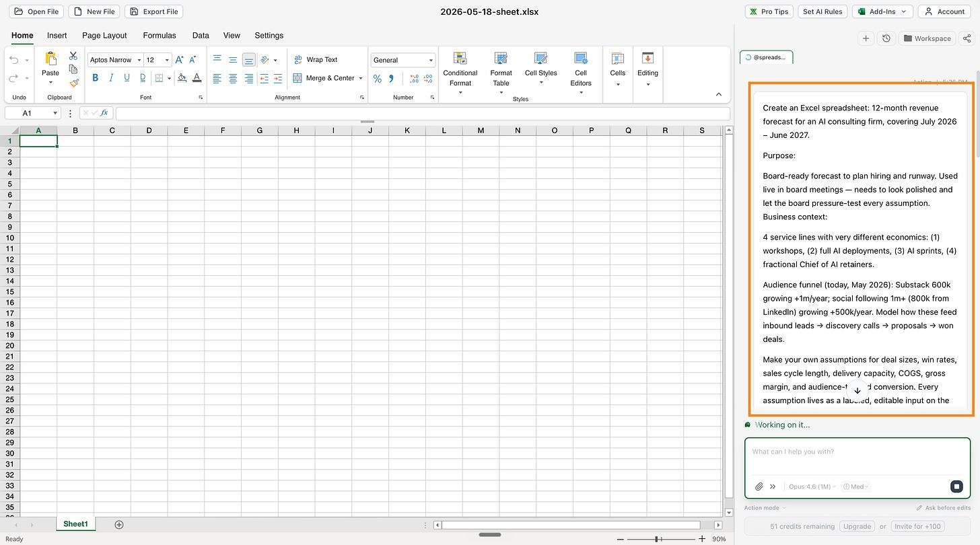Click the insert function fx icon
Screen dimensions: 980x545
[104, 113]
